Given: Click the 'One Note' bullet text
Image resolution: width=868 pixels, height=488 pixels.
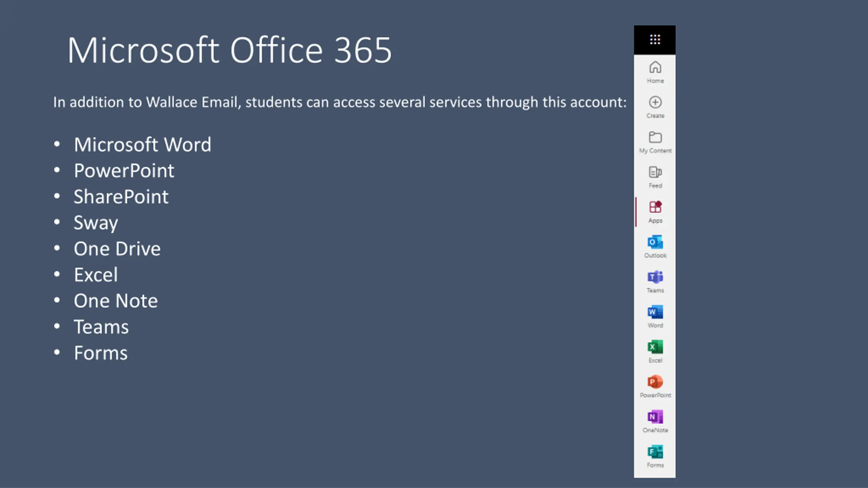Looking at the screenshot, I should (x=116, y=301).
